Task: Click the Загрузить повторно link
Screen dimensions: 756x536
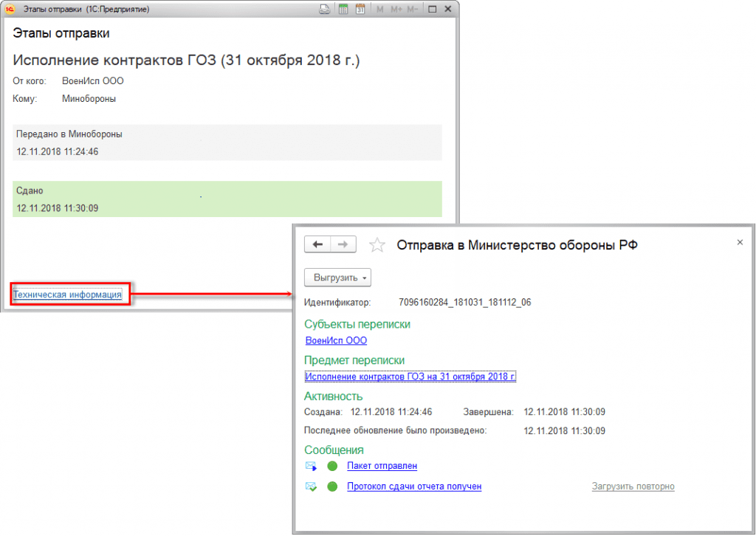Action: coord(633,487)
